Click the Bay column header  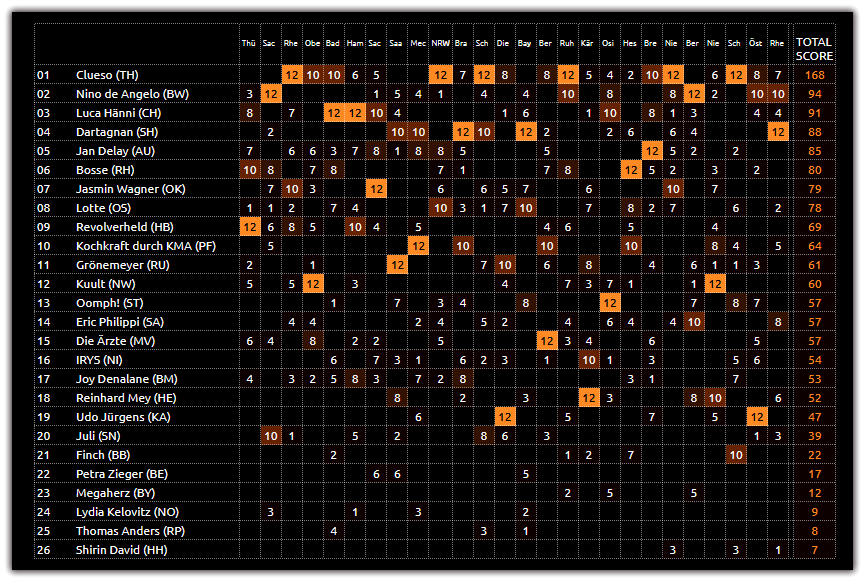coord(525,43)
